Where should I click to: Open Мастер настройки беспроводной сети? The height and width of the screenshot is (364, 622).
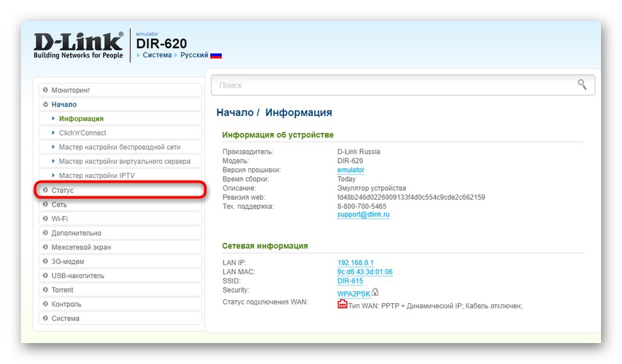pyautogui.click(x=120, y=147)
